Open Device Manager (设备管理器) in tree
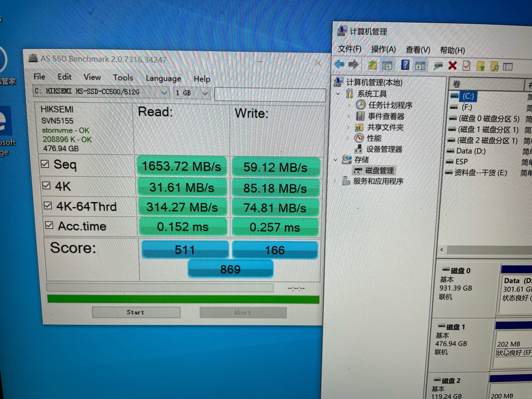The width and height of the screenshot is (532, 399). coord(384,149)
